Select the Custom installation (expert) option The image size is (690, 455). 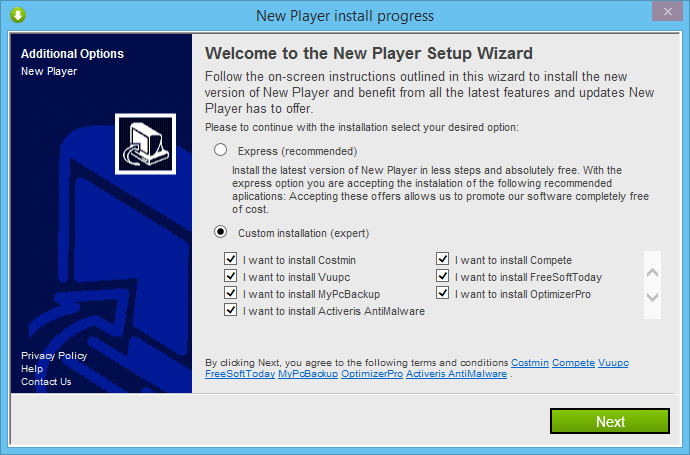click(x=220, y=232)
